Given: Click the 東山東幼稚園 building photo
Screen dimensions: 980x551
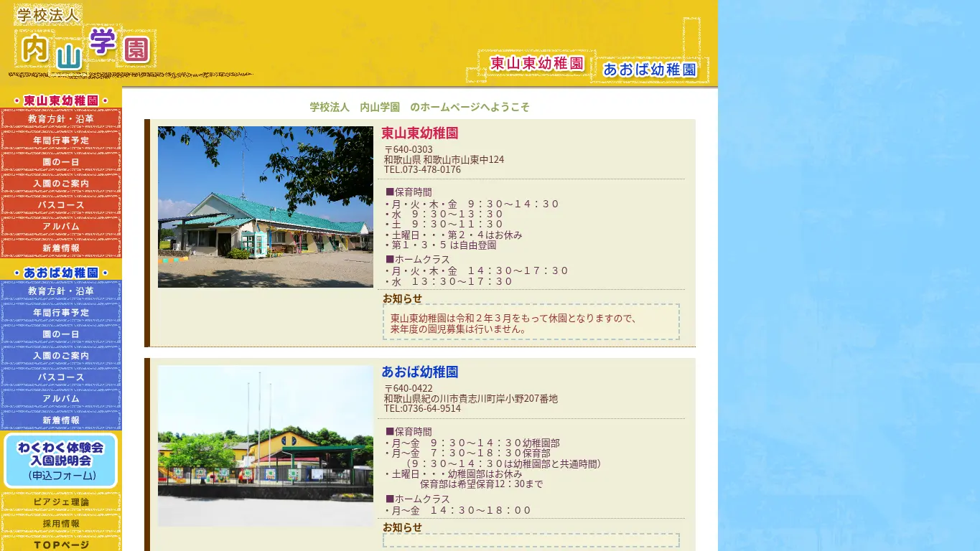Looking at the screenshot, I should point(266,207).
